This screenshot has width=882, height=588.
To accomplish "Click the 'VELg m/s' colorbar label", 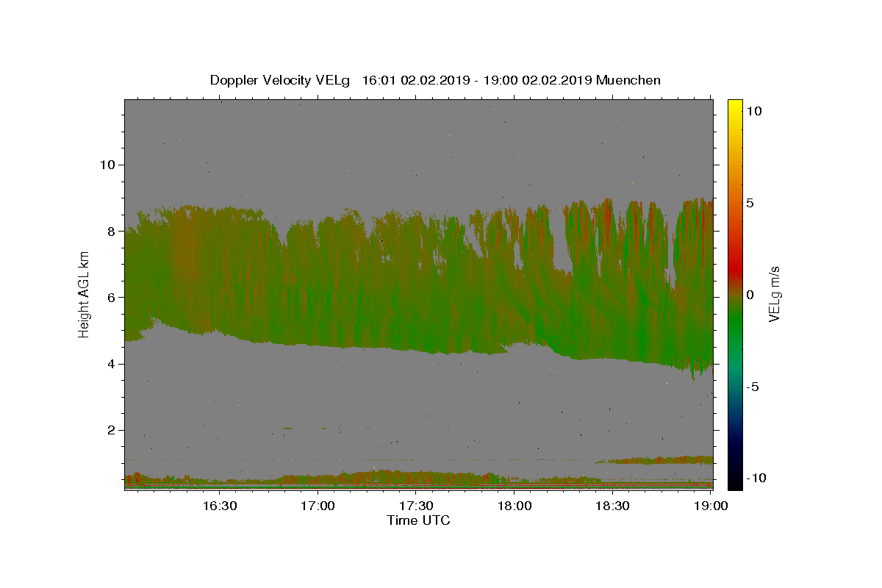I will 775,295.
